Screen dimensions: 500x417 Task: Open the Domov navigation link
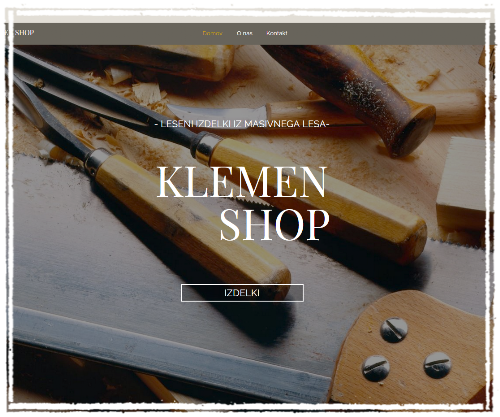[x=212, y=33]
